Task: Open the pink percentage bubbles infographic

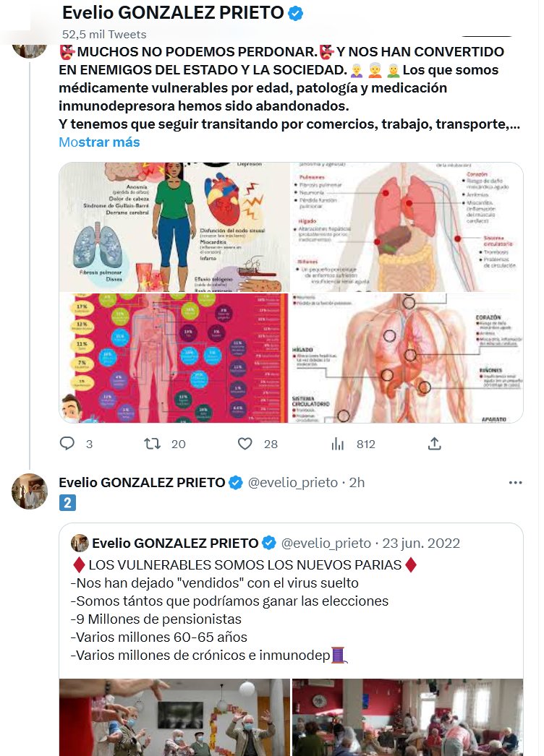Action: (x=174, y=358)
